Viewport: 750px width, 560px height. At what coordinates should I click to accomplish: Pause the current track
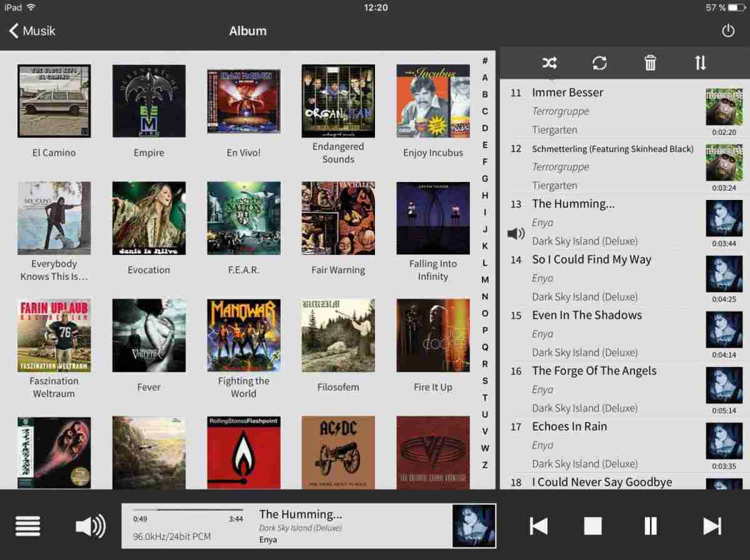click(651, 526)
